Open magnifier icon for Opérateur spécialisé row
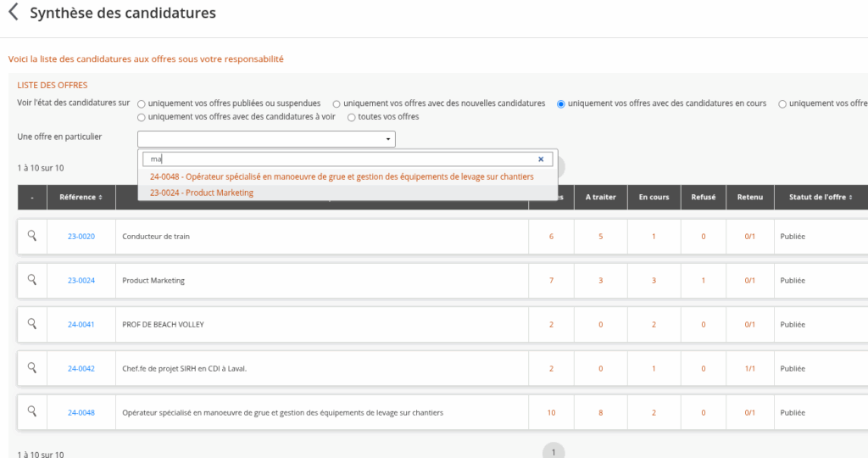Screen dimensions: 868x458 click(32, 412)
